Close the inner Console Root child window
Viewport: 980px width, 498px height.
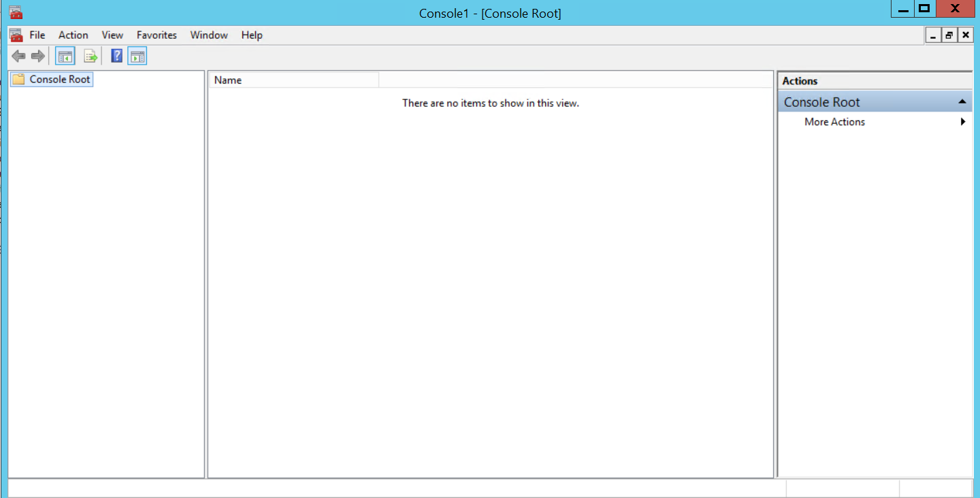click(965, 35)
